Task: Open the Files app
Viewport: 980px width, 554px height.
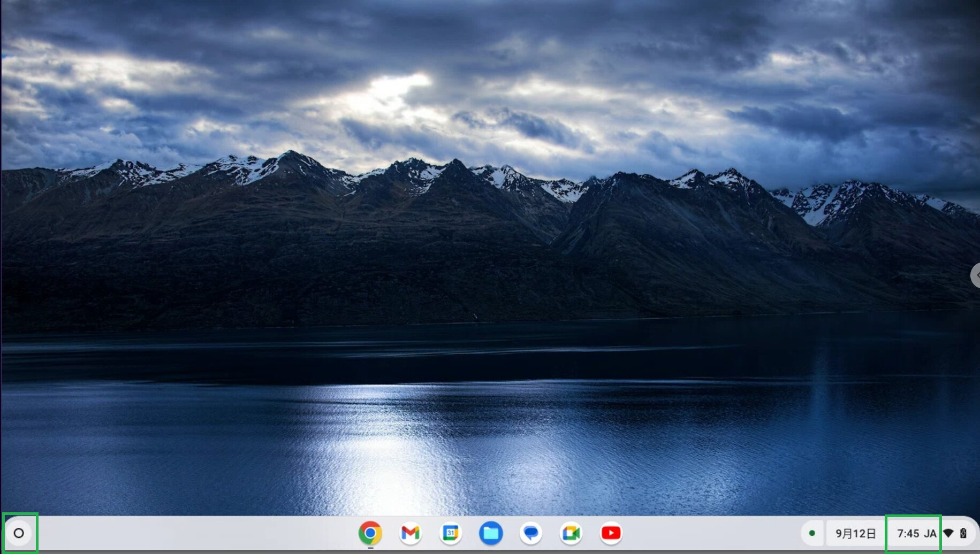Action: click(491, 533)
